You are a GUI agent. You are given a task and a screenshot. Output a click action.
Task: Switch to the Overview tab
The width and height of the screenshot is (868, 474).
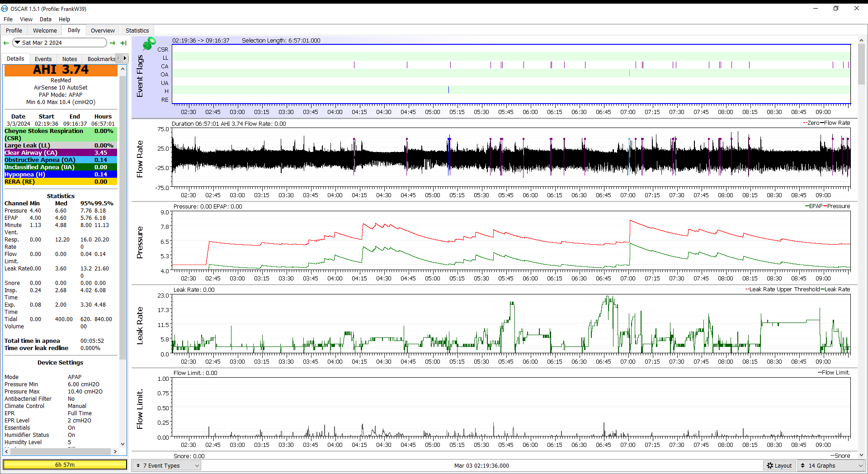[x=103, y=31]
